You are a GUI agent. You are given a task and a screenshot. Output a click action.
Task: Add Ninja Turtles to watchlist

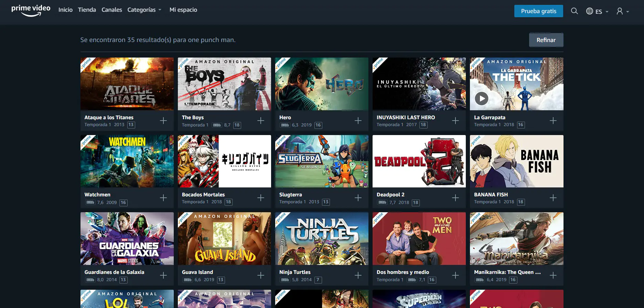tap(358, 275)
